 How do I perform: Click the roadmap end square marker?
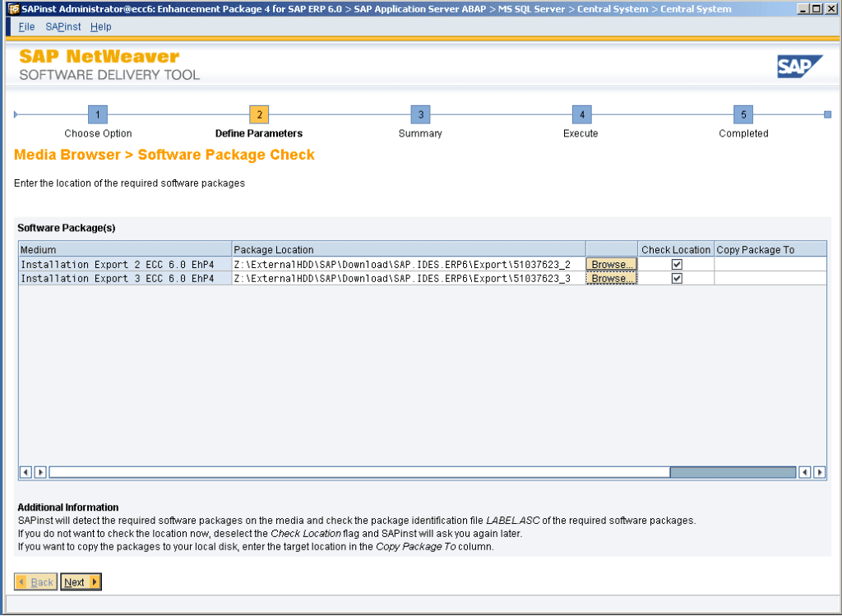point(827,114)
